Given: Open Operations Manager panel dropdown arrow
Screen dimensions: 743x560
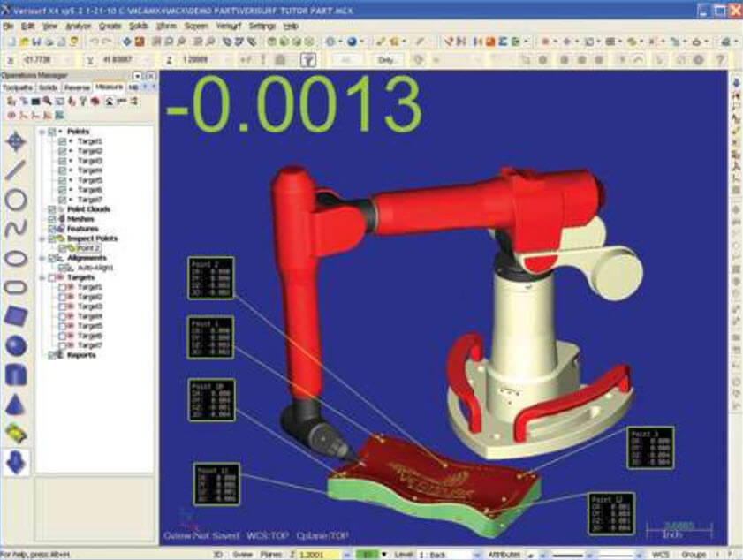Looking at the screenshot, I should [x=138, y=76].
